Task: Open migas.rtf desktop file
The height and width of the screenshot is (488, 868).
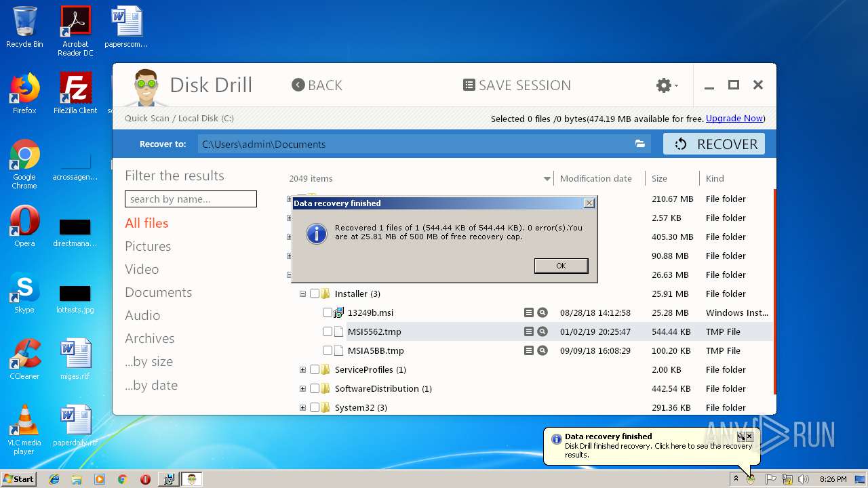Action: (75, 359)
